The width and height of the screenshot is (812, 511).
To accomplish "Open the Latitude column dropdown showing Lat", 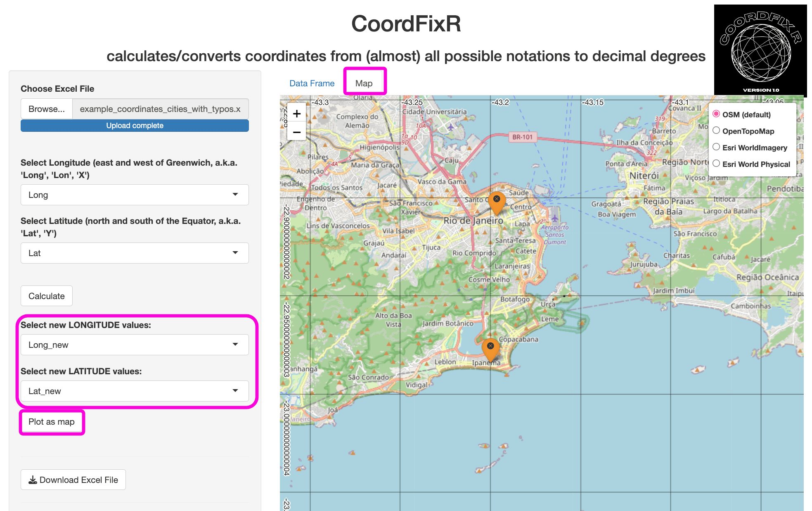I will 135,253.
